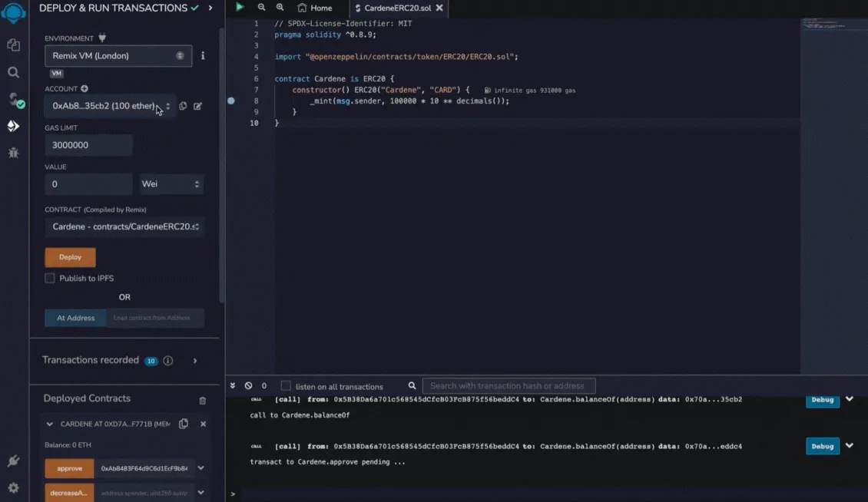Click the sign-message edit icon beside account
868x502 pixels.
tap(197, 106)
